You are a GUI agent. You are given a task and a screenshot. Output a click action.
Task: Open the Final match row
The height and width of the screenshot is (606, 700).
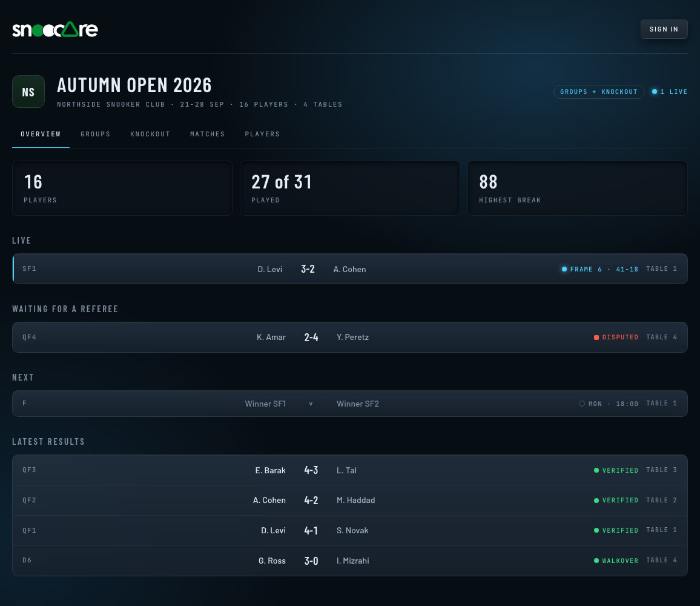click(349, 404)
